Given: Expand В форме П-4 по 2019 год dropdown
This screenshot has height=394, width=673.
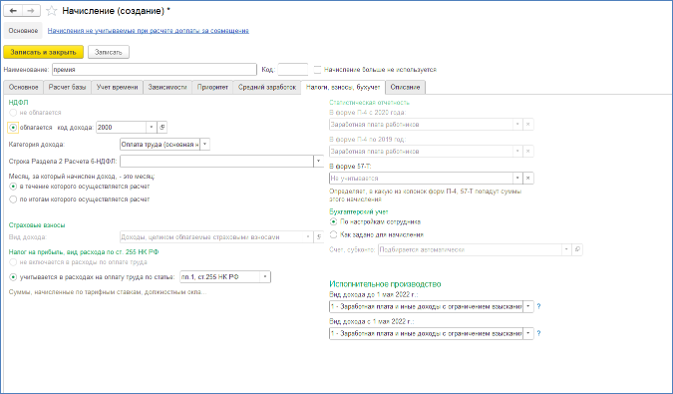Looking at the screenshot, I should [x=518, y=152].
